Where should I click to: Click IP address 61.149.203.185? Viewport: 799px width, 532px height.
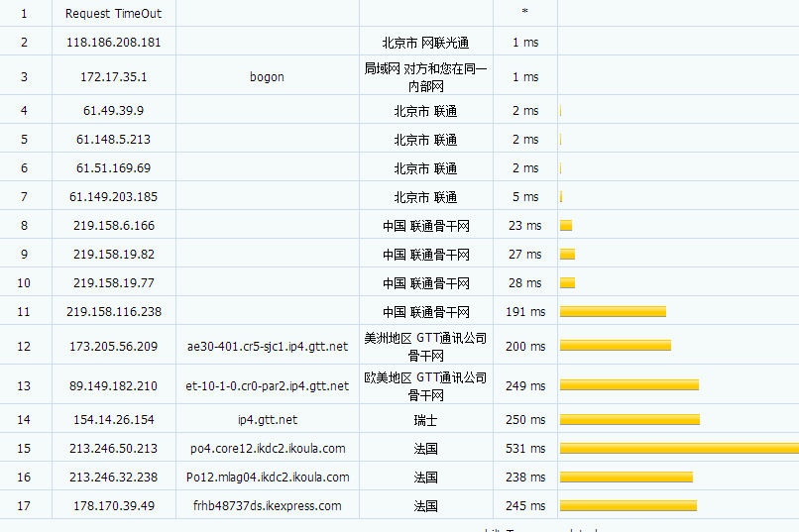click(113, 196)
